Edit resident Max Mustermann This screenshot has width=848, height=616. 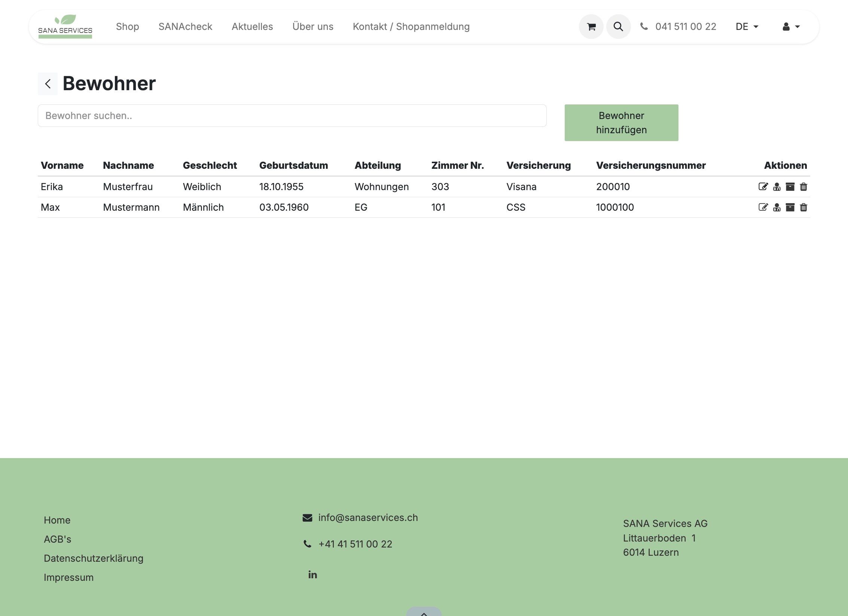pos(763,207)
